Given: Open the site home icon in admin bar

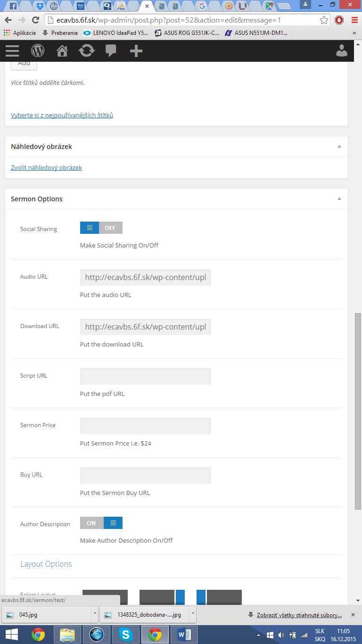Looking at the screenshot, I should (x=62, y=50).
